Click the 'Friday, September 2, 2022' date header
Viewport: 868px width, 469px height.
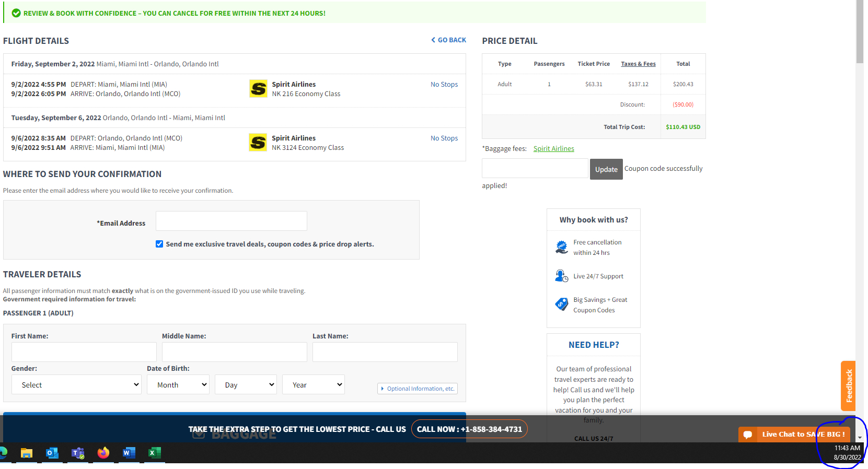[x=53, y=64]
